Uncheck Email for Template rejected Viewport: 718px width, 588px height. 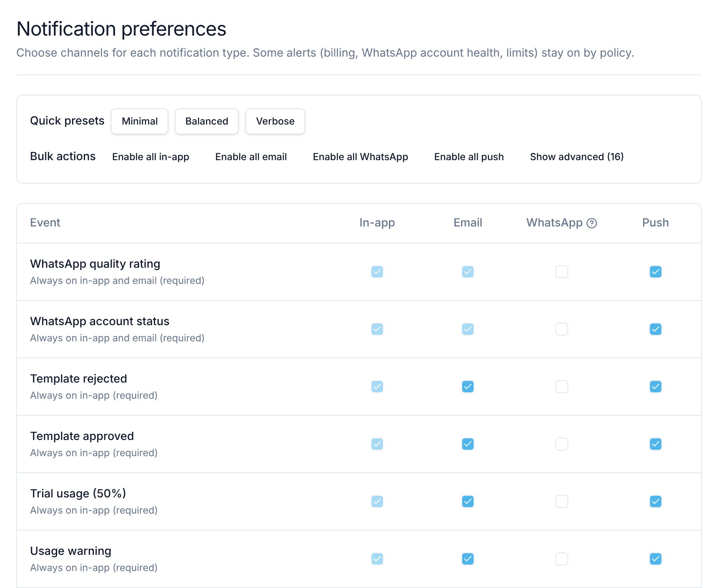[468, 387]
